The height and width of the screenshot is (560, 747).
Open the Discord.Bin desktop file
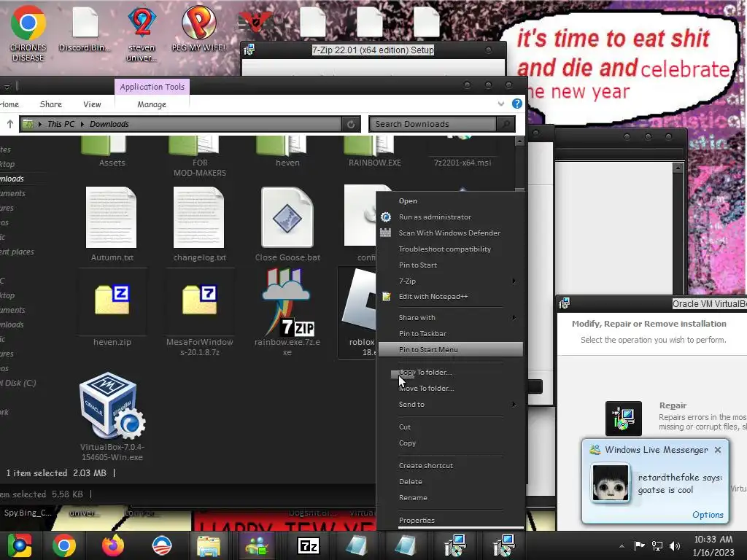point(85,29)
